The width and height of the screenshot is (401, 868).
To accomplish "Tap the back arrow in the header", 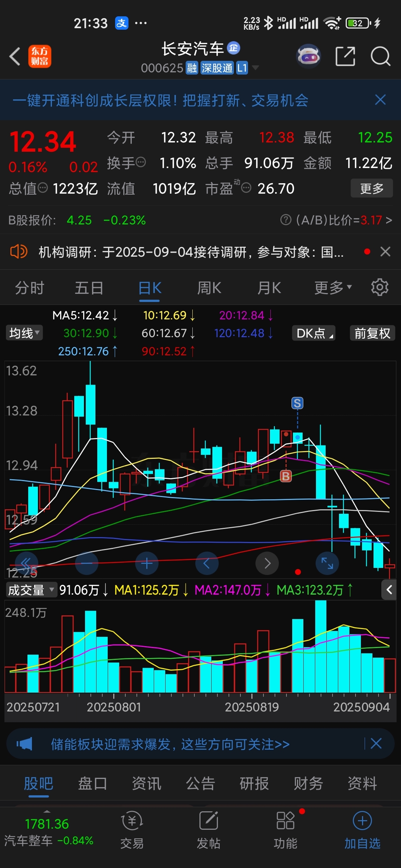I will coord(15,57).
